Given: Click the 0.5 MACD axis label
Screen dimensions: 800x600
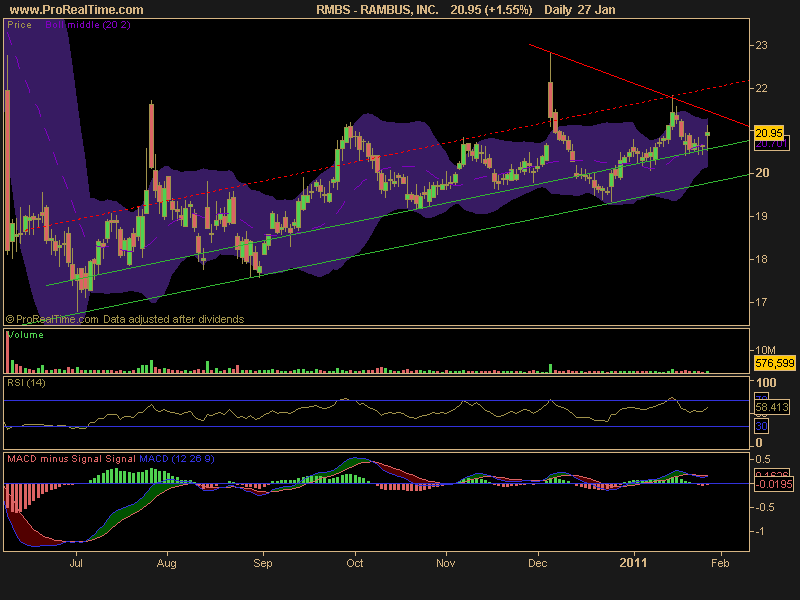Looking at the screenshot, I should coord(763,459).
